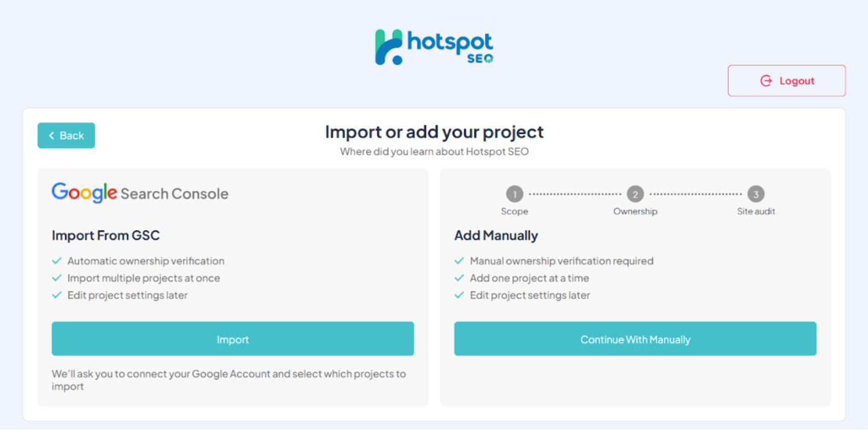Click the Scope step 1 circle
868x431 pixels.
tap(514, 194)
